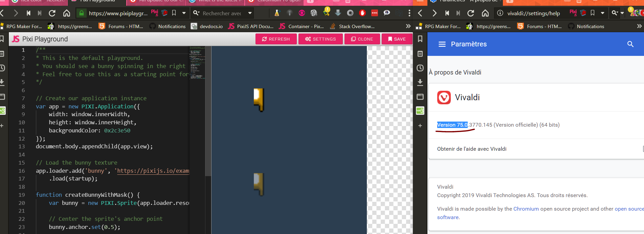The image size is (644, 234).
Task: Open PixiJS API Docu... bookmark
Action: click(251, 26)
